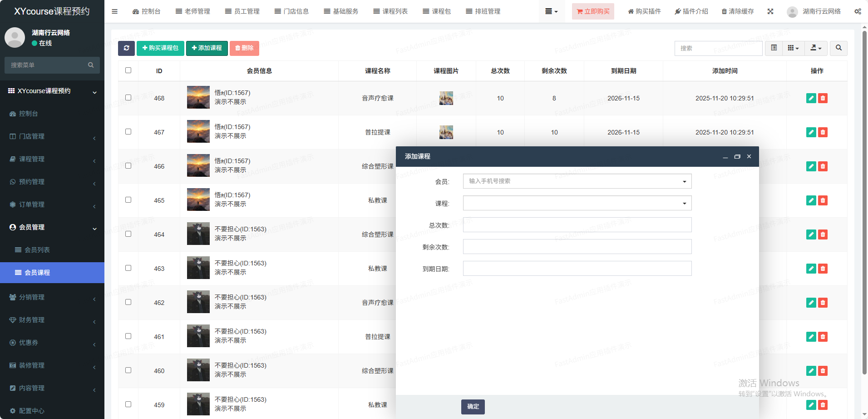The width and height of the screenshot is (868, 419).
Task: Open the 课程 course dropdown in dialog
Action: coord(577,203)
